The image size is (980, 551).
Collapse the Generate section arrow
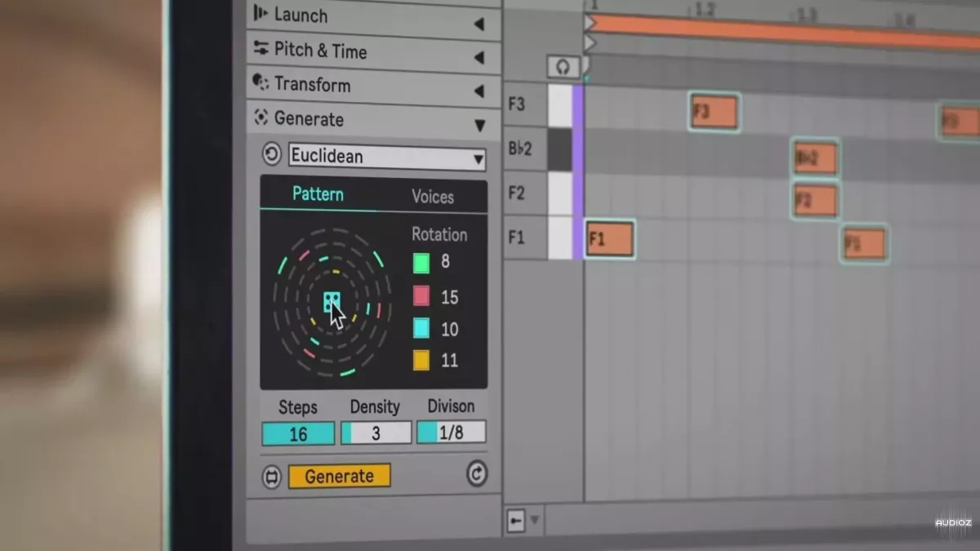click(479, 126)
